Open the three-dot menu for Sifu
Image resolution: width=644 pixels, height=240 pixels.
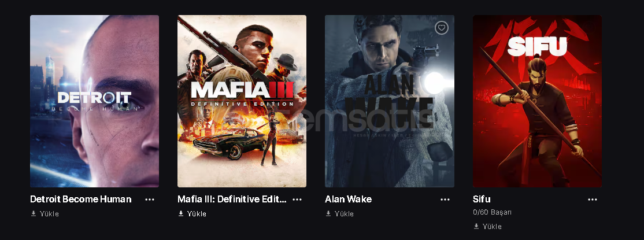coord(592,200)
